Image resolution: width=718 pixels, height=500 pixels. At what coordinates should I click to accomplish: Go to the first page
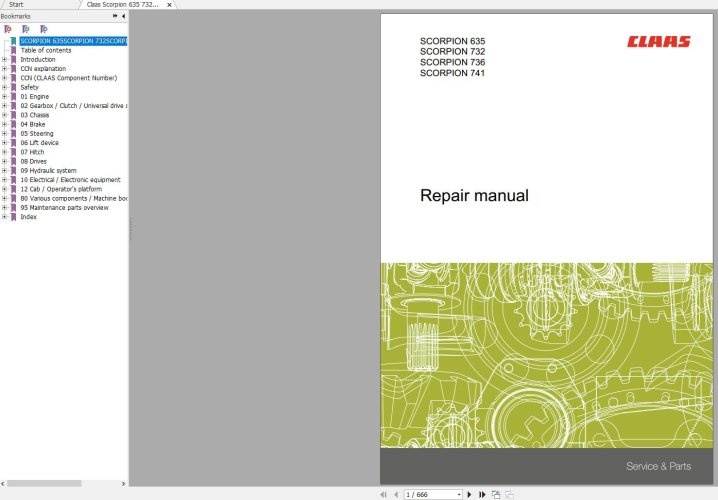pyautogui.click(x=383, y=495)
